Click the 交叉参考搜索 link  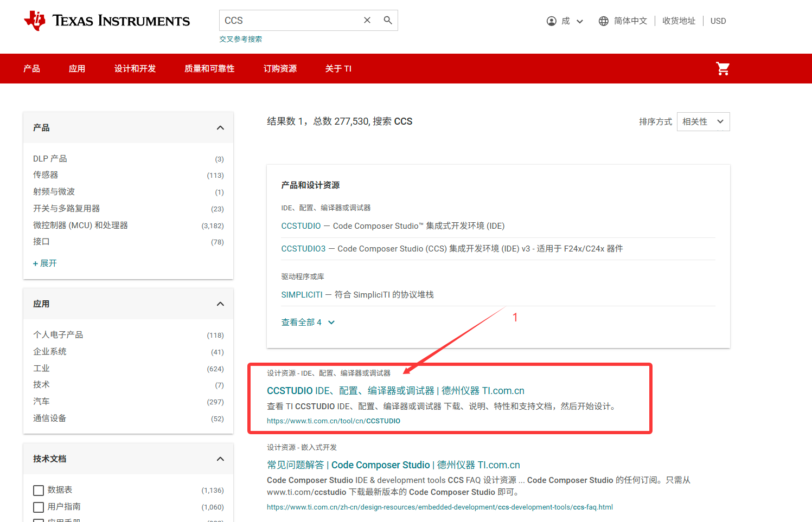pyautogui.click(x=240, y=39)
